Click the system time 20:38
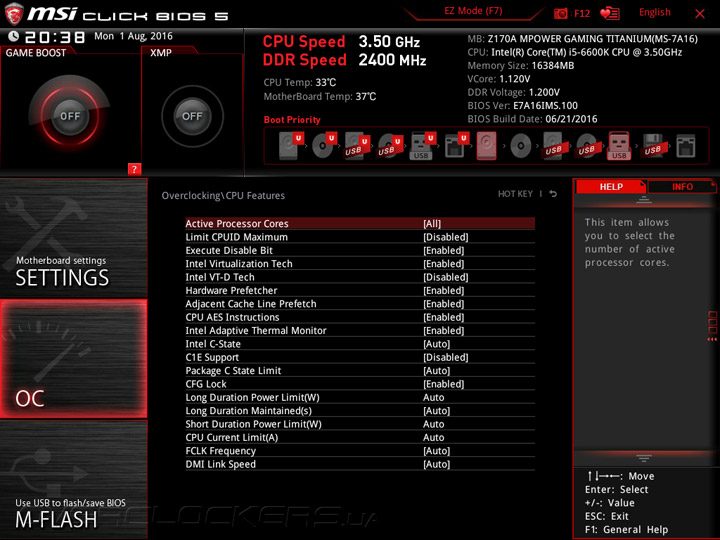The height and width of the screenshot is (540, 720). (x=55, y=37)
